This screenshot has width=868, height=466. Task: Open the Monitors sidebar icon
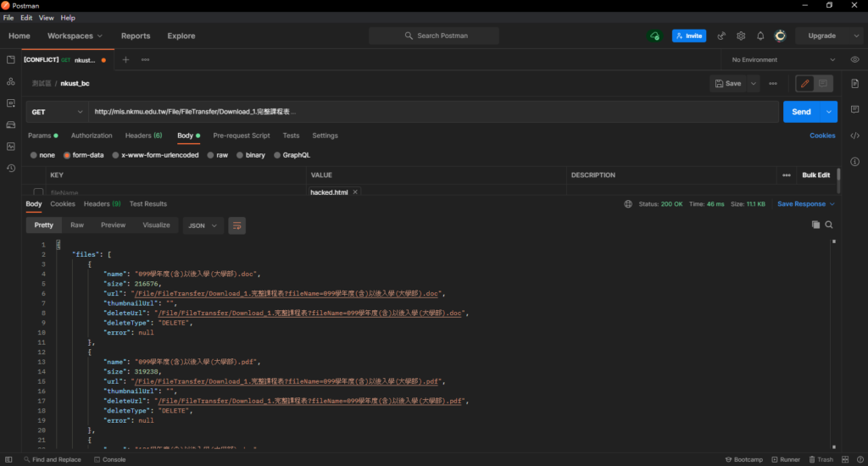(10, 147)
